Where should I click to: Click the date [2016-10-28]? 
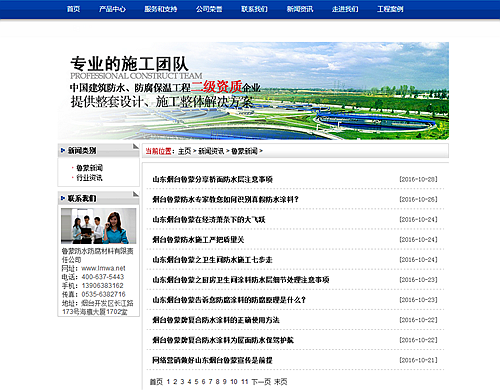click(x=418, y=179)
